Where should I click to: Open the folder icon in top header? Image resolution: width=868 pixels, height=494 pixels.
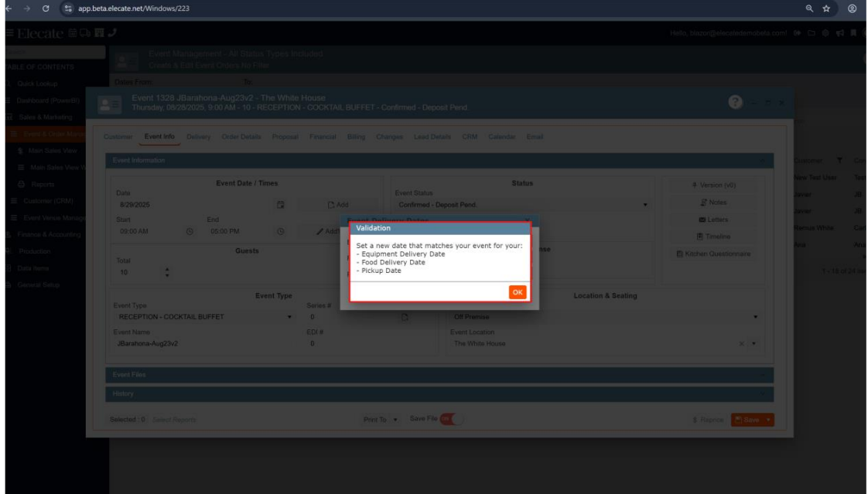(812, 33)
